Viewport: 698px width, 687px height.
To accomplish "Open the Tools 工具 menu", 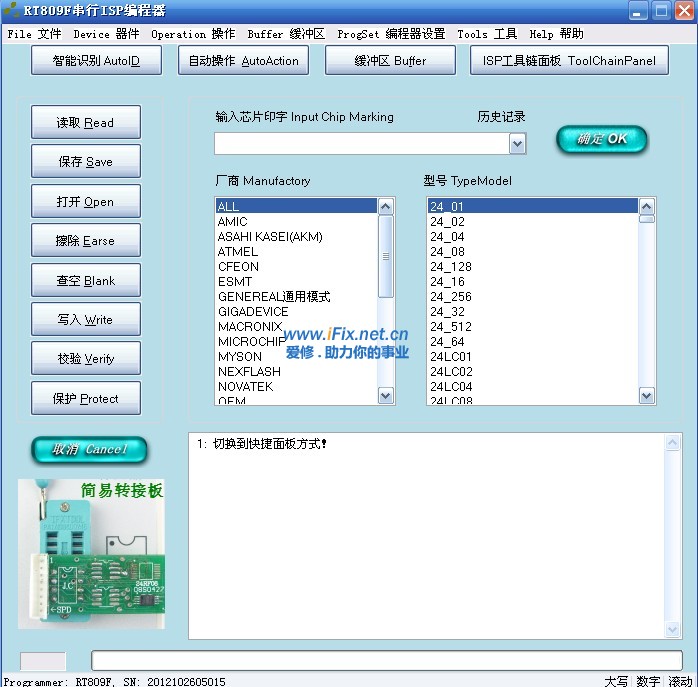I will point(487,34).
